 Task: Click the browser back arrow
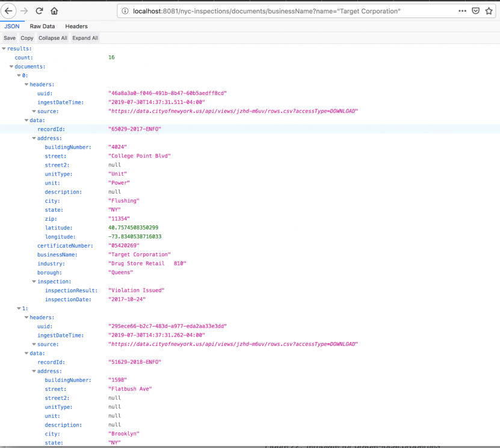click(9, 10)
